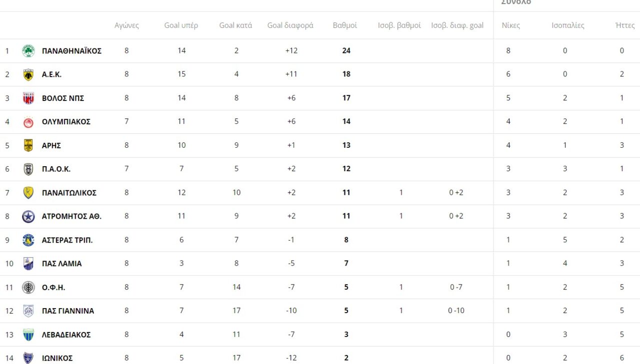Viewport: 640px width, 364px height.
Task: Open the ΠΑΣ ΓΙΑΝΝΙΝΑ team link
Action: (x=67, y=311)
